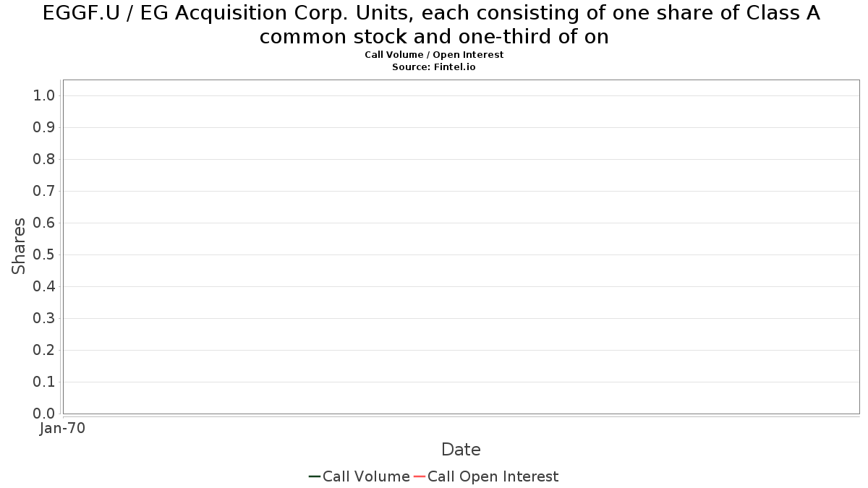Image resolution: width=868 pixels, height=488 pixels.
Task: Click the 0.7 y-axis tick label
Action: pyautogui.click(x=44, y=191)
